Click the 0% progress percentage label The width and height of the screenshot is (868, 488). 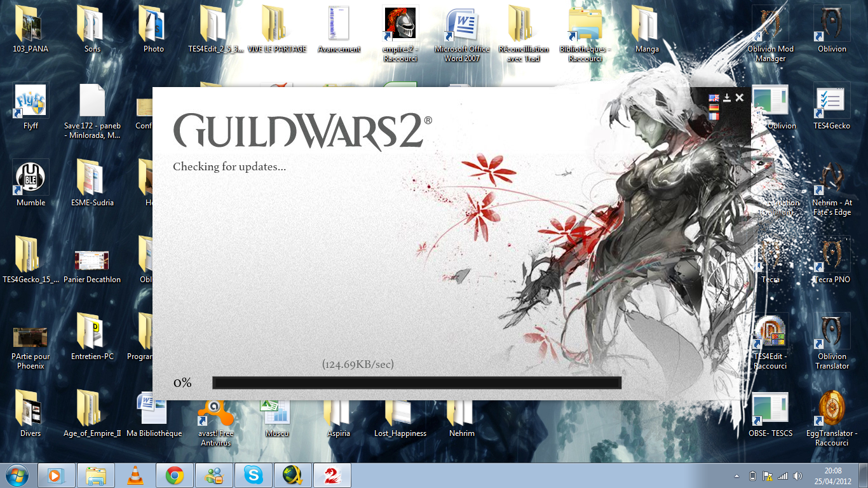pos(182,383)
